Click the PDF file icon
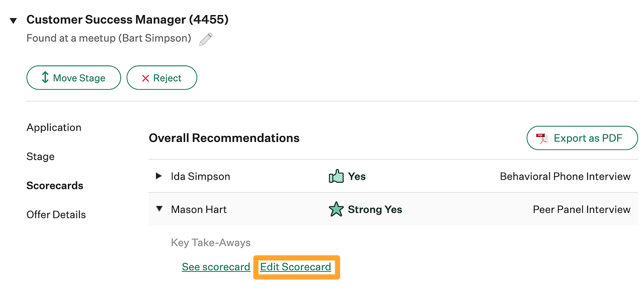The height and width of the screenshot is (298, 644). click(542, 138)
